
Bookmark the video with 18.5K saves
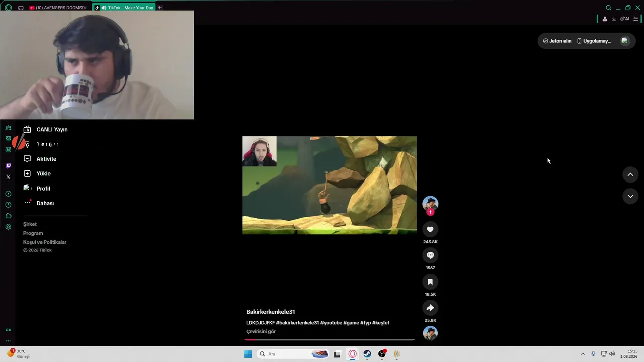pyautogui.click(x=430, y=282)
